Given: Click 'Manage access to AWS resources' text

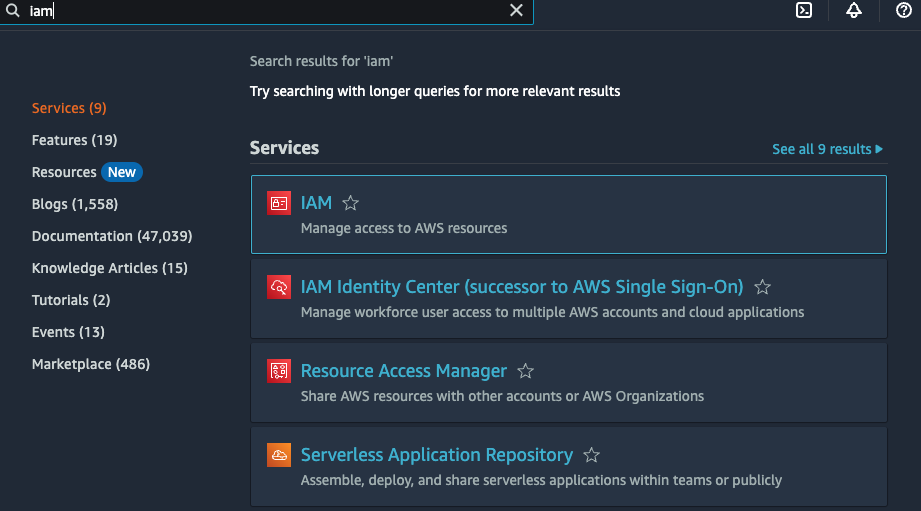Looking at the screenshot, I should [404, 228].
